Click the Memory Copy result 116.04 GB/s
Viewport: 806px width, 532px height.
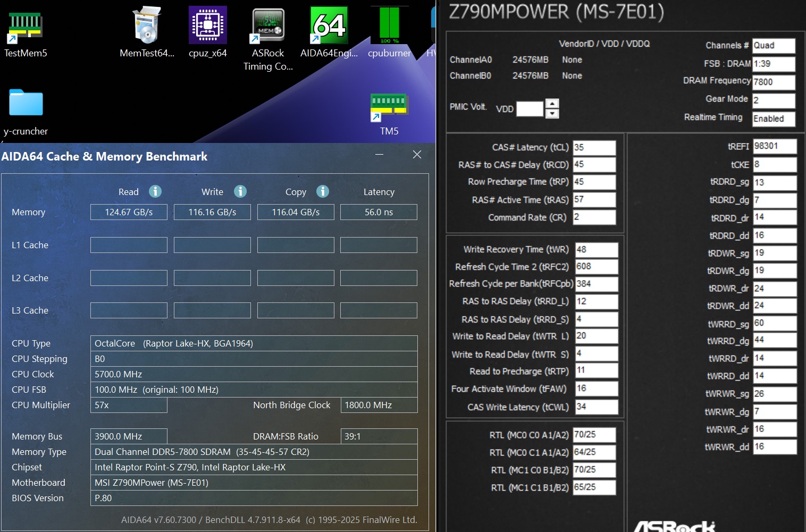296,212
